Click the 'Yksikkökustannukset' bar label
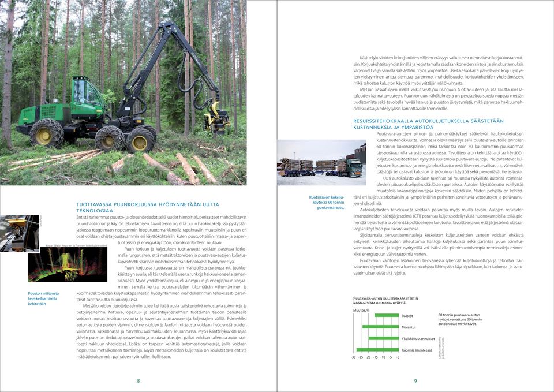 pyautogui.click(x=418, y=339)
